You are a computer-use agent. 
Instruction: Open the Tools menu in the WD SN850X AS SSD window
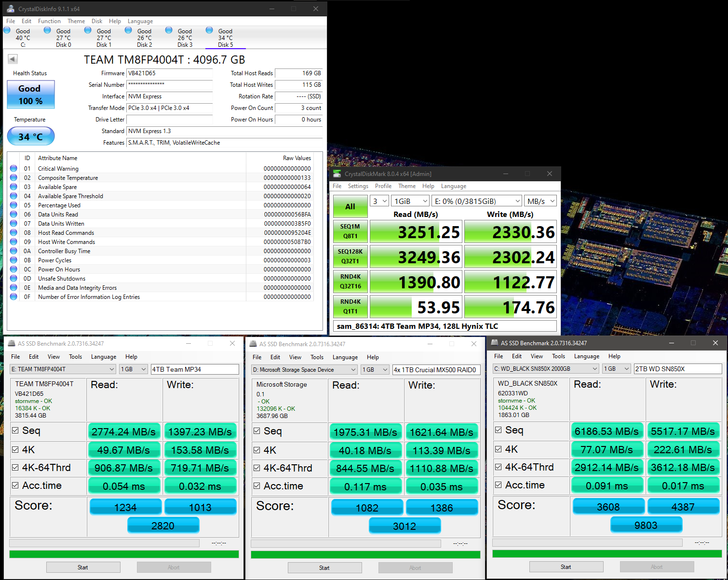point(558,356)
